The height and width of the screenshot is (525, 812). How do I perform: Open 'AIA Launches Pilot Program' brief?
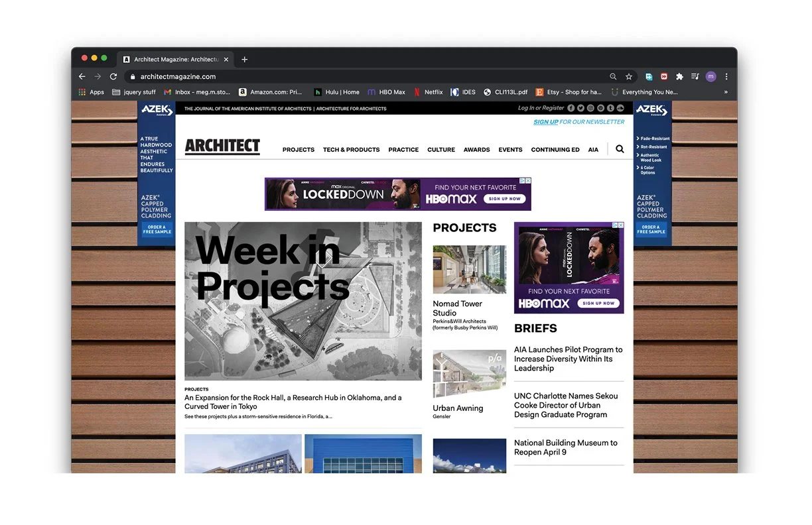click(569, 359)
